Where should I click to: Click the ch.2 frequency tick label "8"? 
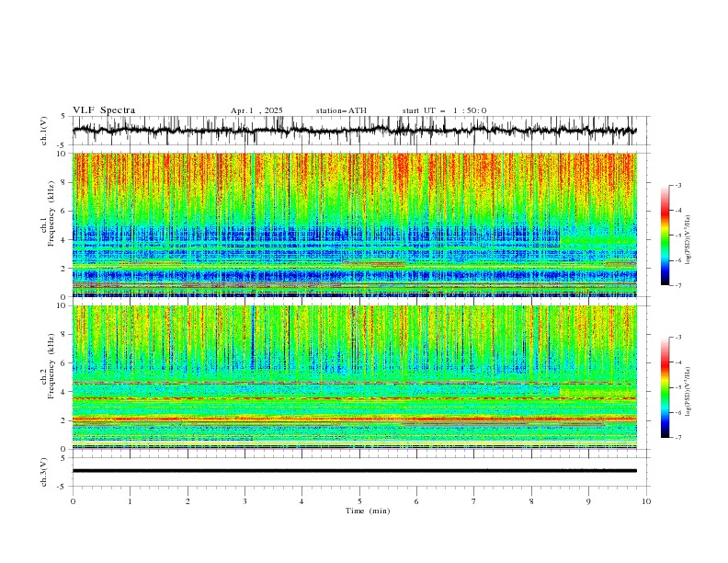(x=64, y=335)
